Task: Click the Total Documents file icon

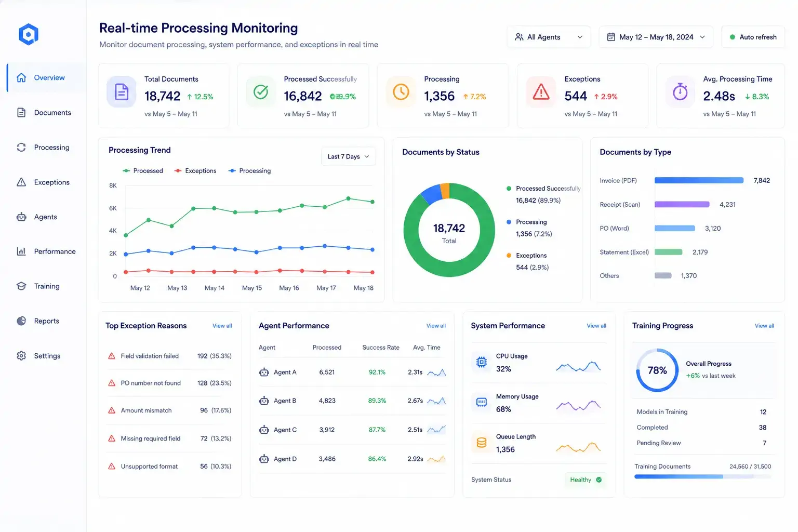Action: [x=122, y=92]
